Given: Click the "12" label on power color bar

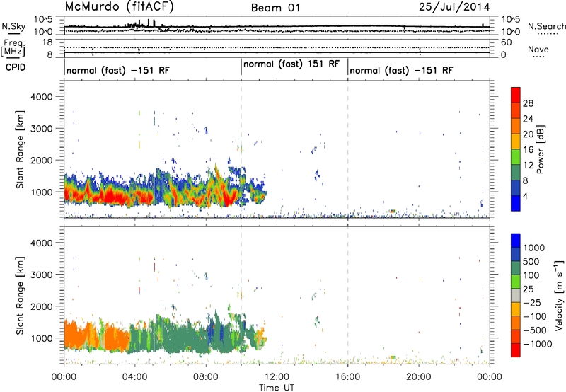Looking at the screenshot, I should click(528, 166).
